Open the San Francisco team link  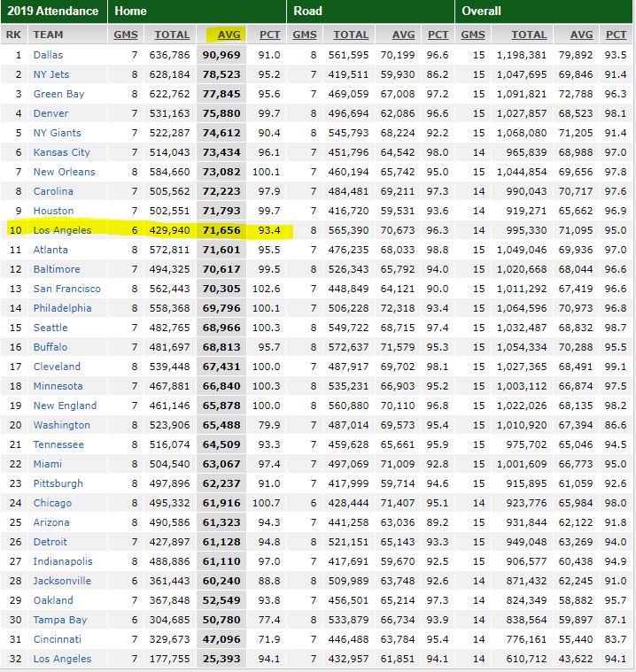pyautogui.click(x=67, y=289)
